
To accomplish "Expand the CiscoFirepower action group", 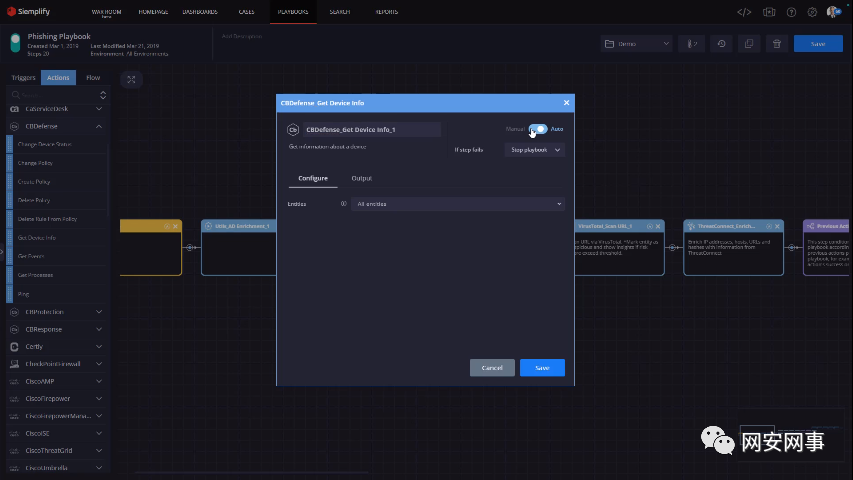I will point(99,399).
